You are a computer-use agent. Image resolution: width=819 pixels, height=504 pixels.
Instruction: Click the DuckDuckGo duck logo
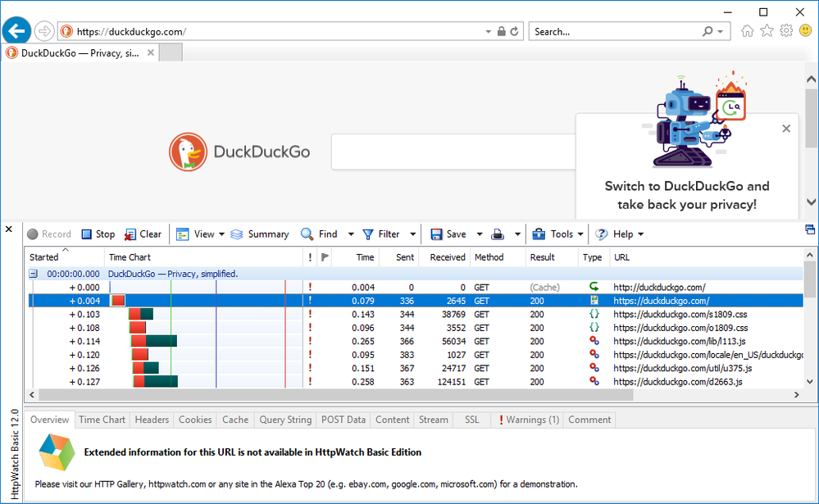tap(188, 152)
